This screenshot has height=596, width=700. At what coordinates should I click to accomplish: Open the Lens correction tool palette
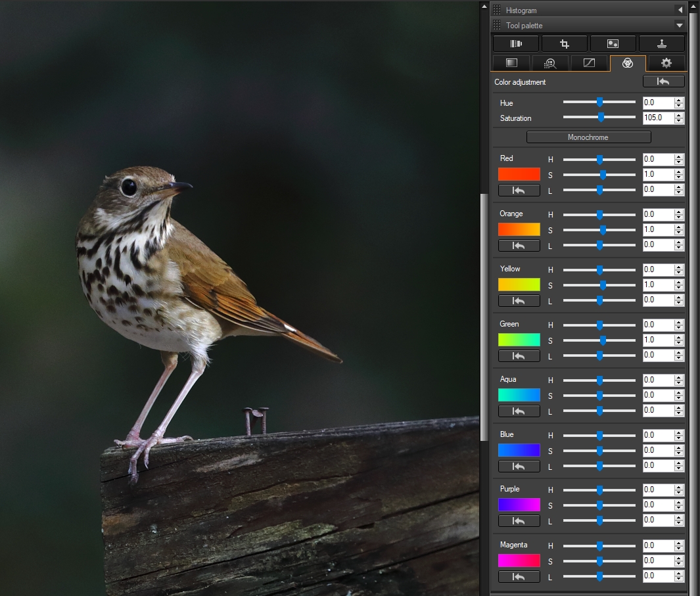click(x=516, y=43)
